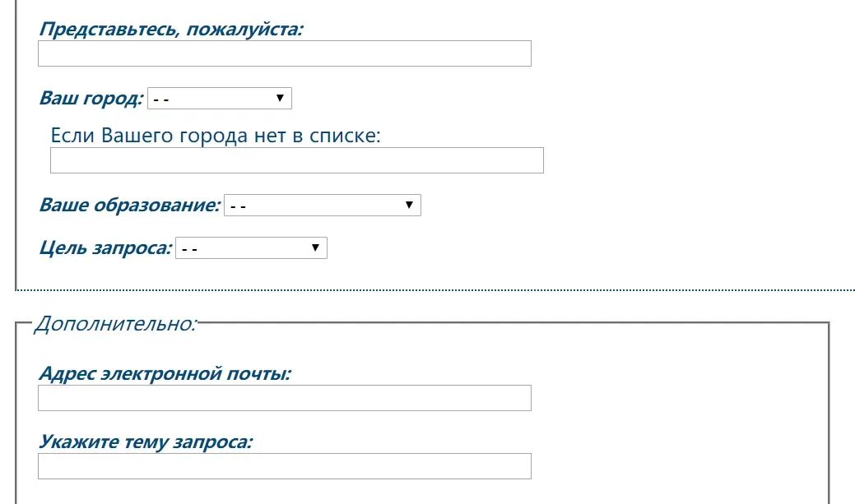855x504 pixels.
Task: Click the arrow of the city combo box
Action: pyautogui.click(x=280, y=98)
